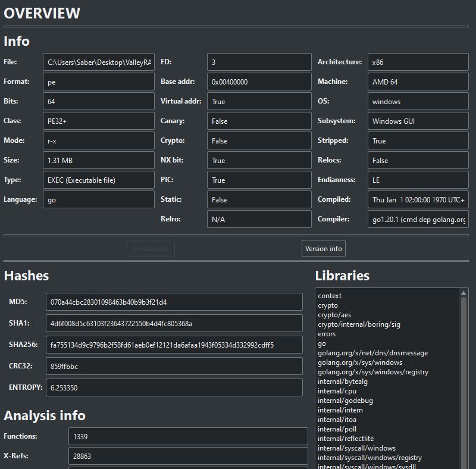Click the SHA1 hash field
Screen dimensions: 476x469
[x=174, y=323]
